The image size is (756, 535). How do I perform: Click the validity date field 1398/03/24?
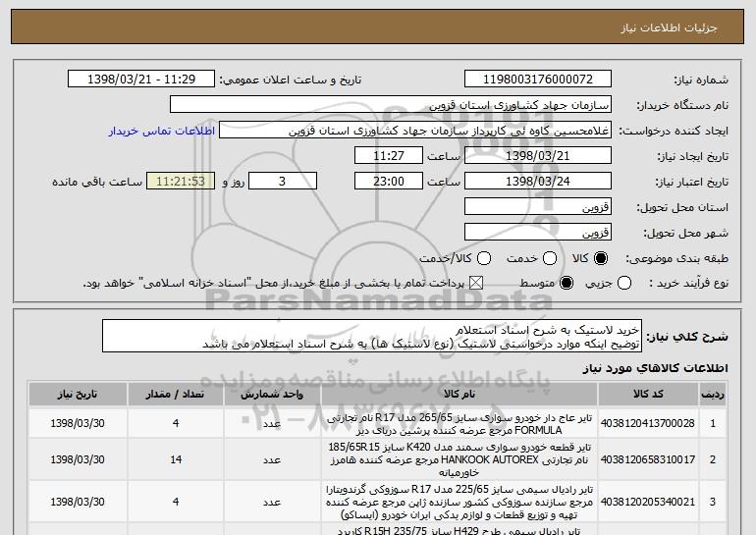538,182
